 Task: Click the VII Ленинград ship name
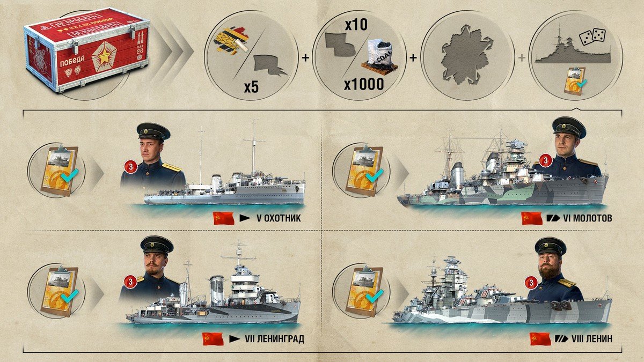coord(275,339)
